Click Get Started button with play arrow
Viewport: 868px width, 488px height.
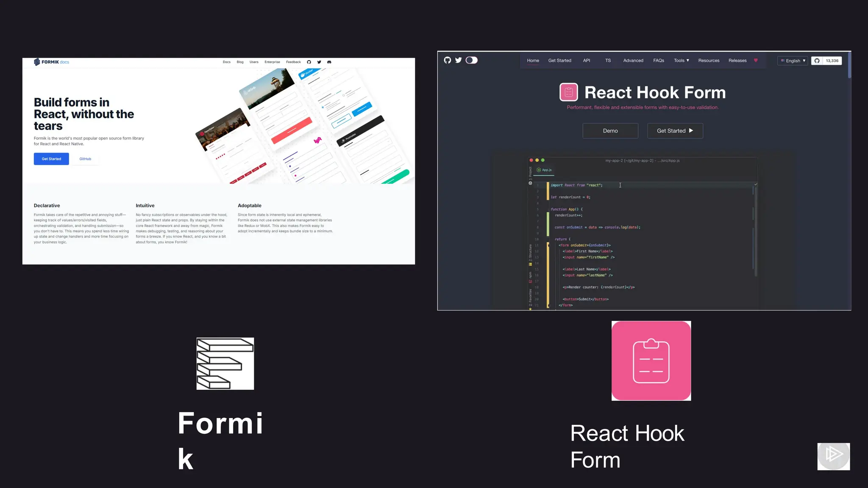(x=675, y=131)
